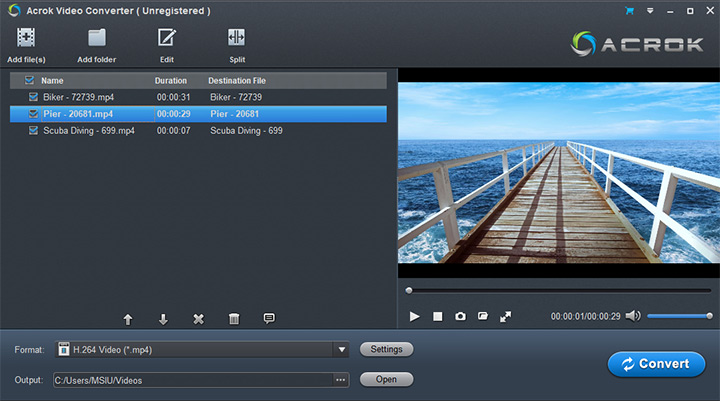Uncheck the Biker - 72739.mp4 checkbox

pyautogui.click(x=34, y=97)
